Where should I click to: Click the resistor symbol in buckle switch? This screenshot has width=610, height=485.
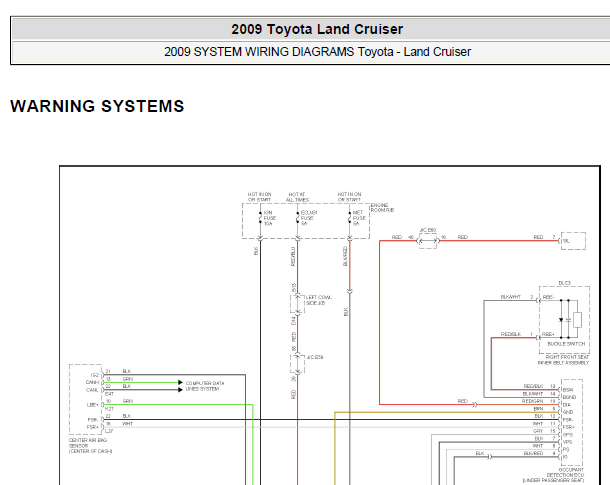[x=578, y=320]
